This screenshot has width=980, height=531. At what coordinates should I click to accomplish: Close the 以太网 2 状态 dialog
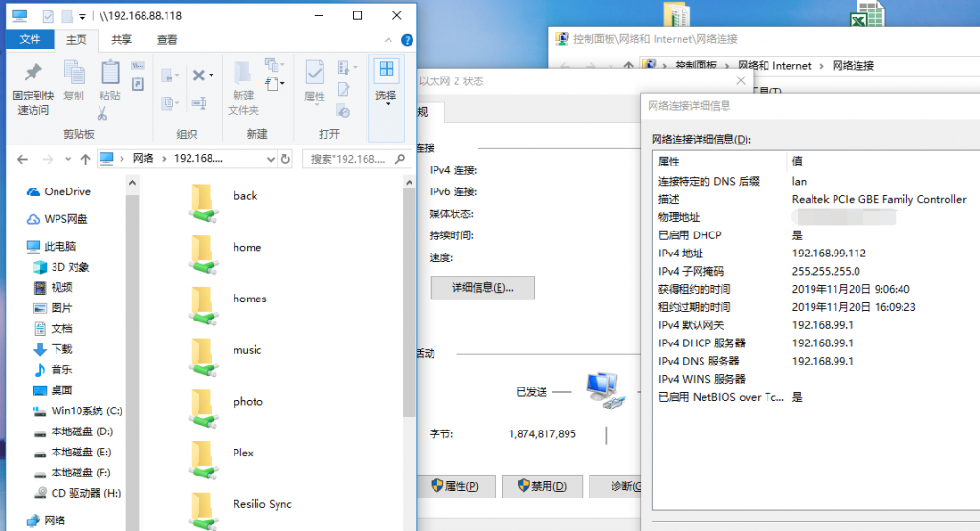point(741,80)
